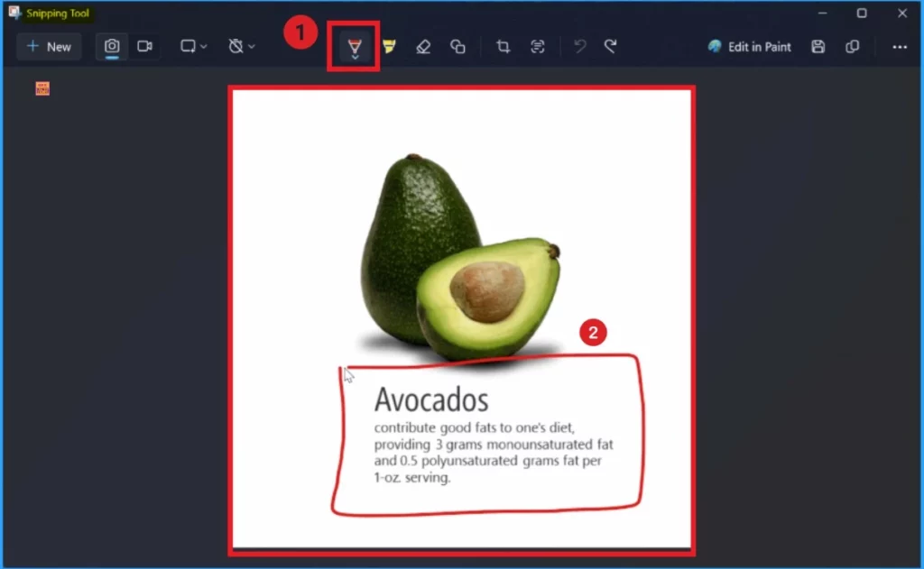Open the delay timer dropdown
The height and width of the screenshot is (569, 924).
pos(242,47)
